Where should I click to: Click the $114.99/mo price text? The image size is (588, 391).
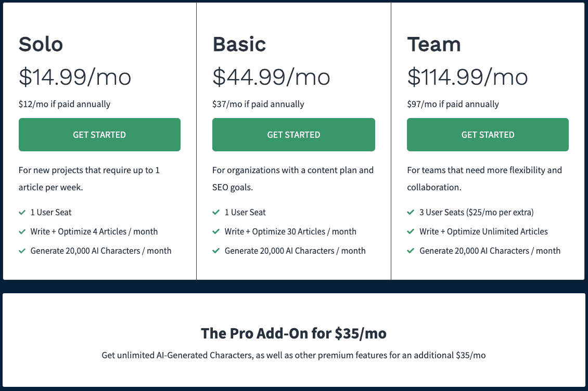[x=467, y=77]
